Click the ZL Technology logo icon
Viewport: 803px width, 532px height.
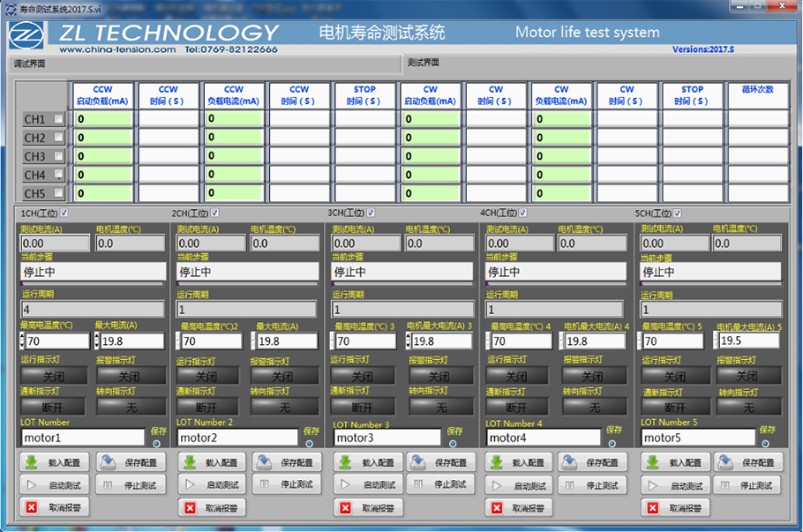click(29, 37)
